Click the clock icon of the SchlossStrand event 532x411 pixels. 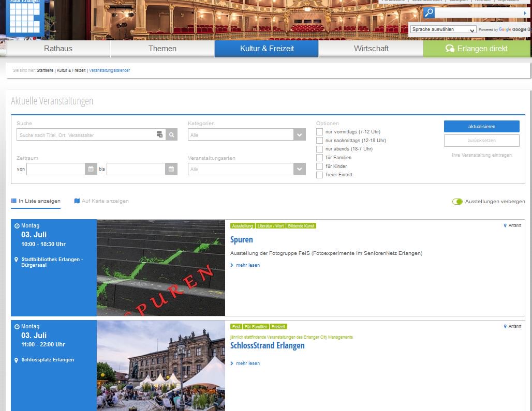click(17, 327)
